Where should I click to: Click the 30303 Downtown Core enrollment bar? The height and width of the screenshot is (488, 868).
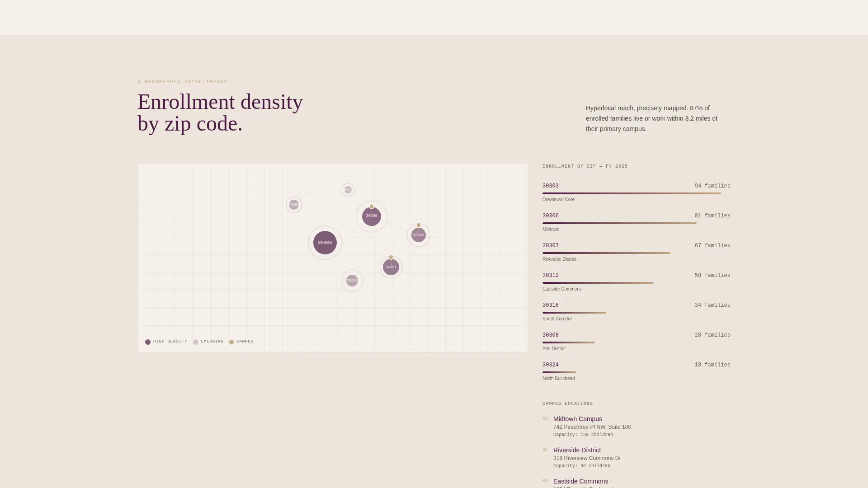pyautogui.click(x=632, y=193)
